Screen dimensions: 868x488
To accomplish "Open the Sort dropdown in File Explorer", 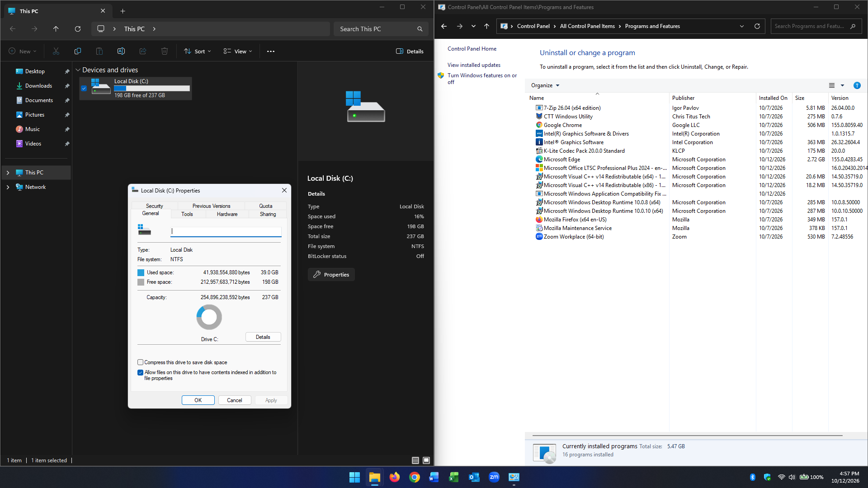I will [198, 51].
